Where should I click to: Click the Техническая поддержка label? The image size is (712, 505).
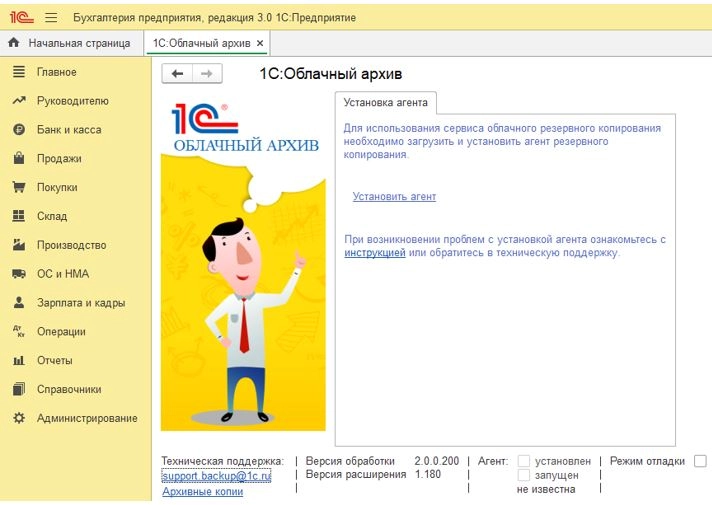(x=222, y=461)
